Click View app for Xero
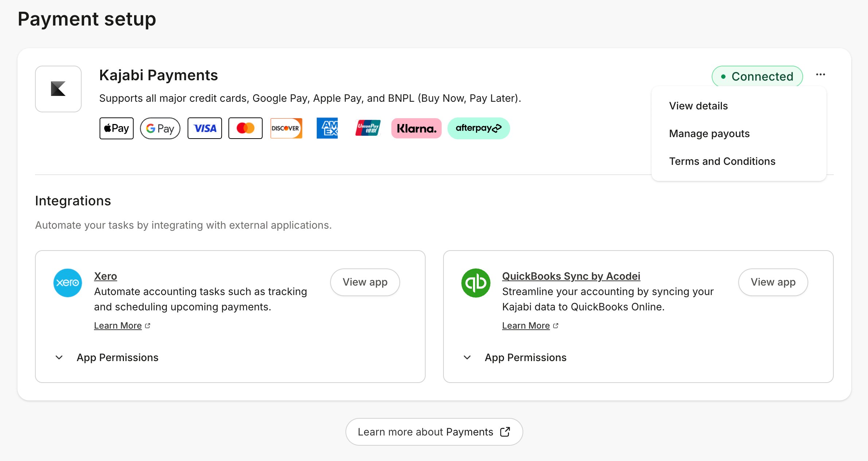868x461 pixels. point(365,282)
